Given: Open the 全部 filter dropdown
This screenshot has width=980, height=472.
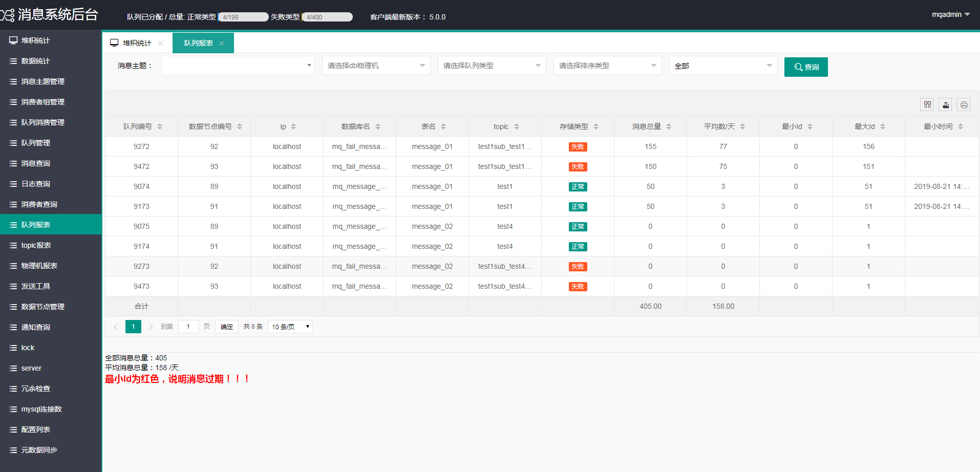Looking at the screenshot, I should click(723, 66).
